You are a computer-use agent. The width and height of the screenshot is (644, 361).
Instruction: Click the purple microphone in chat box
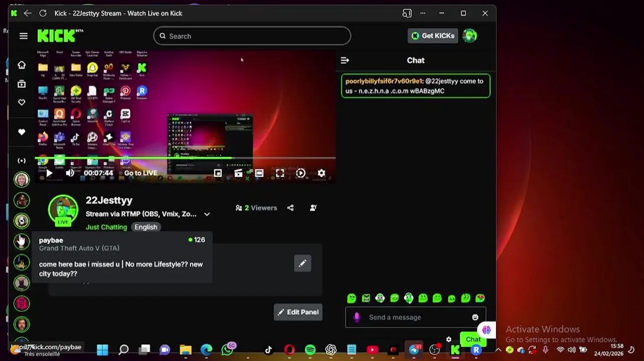point(357,317)
